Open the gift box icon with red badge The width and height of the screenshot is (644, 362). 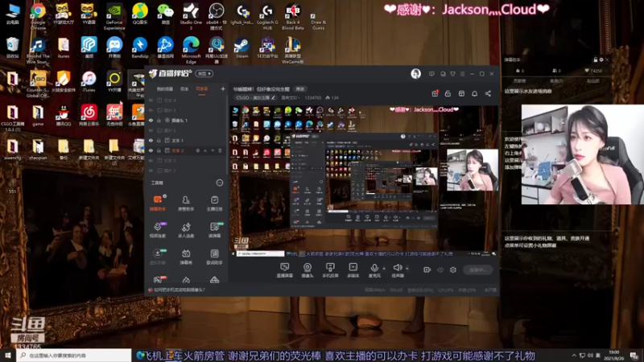435,93
